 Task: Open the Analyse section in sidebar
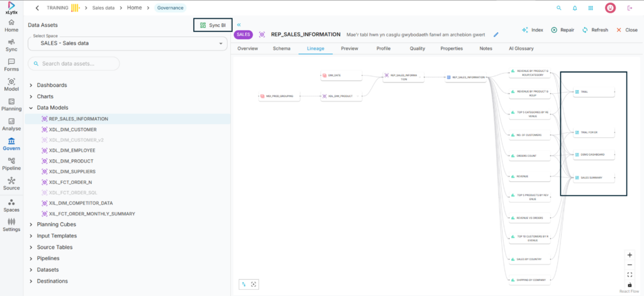(x=11, y=124)
